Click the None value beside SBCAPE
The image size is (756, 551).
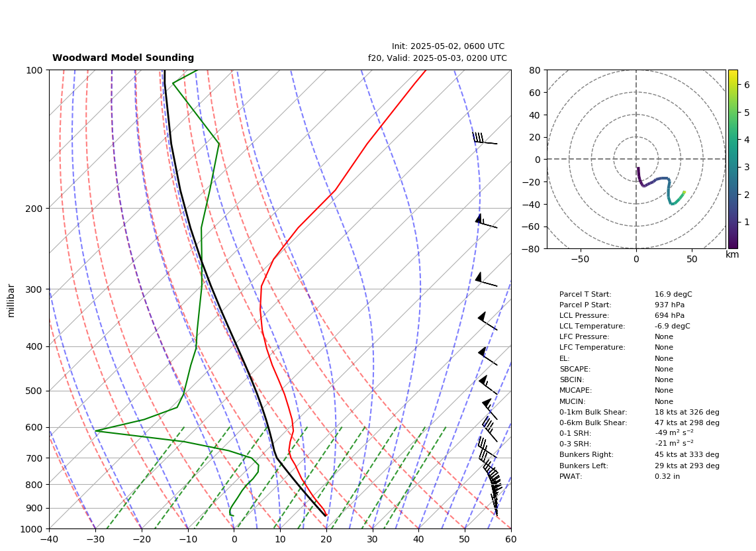[663, 369]
